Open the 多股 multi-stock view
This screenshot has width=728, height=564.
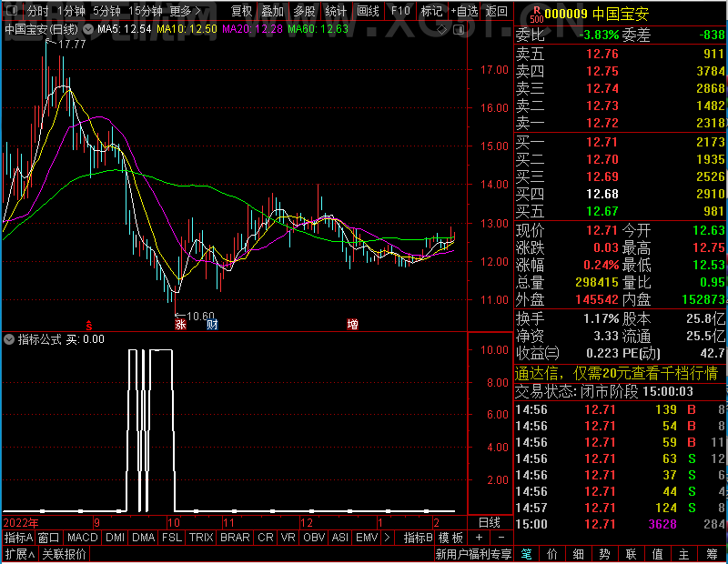[304, 11]
